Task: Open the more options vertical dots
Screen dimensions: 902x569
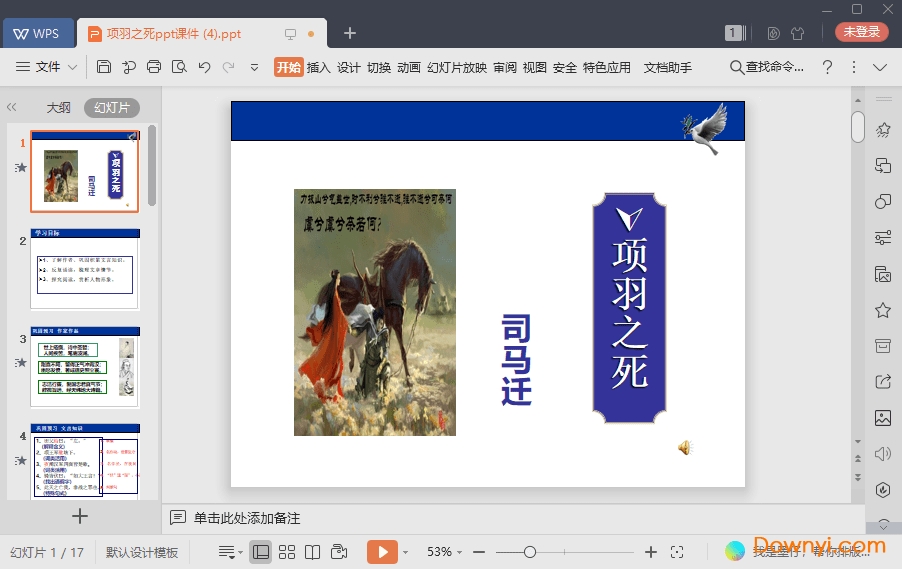Action: (x=854, y=67)
